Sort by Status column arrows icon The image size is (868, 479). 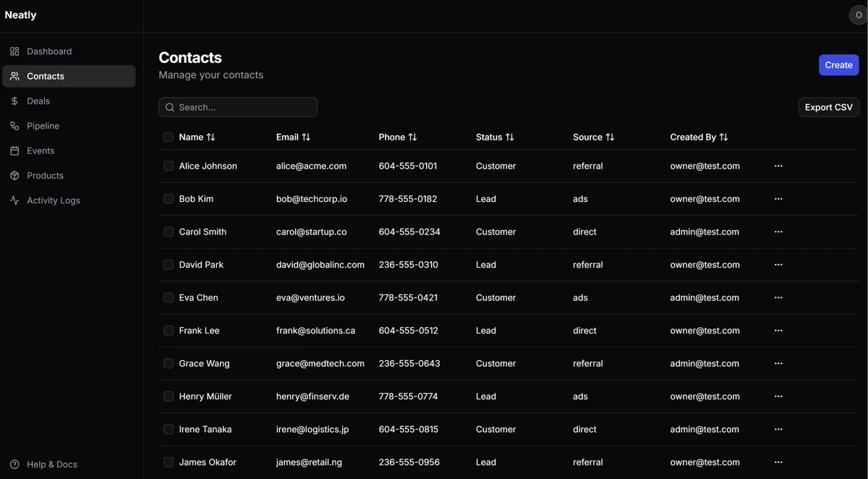pyautogui.click(x=509, y=137)
